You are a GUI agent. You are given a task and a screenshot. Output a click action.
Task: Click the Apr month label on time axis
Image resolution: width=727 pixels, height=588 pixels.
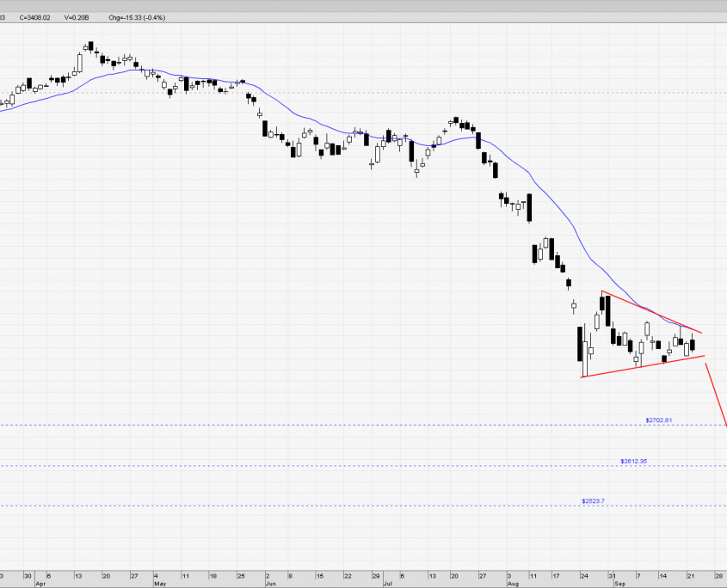(40, 582)
